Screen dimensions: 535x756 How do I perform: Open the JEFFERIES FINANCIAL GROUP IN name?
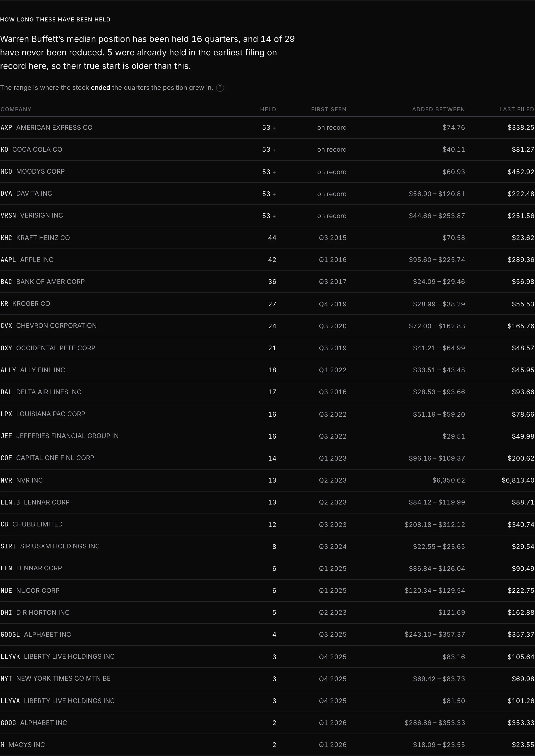(68, 436)
